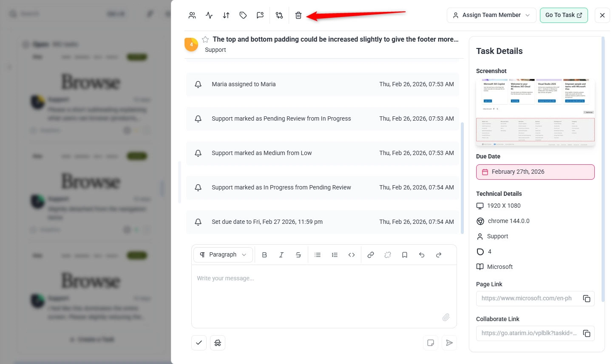Viewport: 616px width, 364px height.
Task: Click the flag icon in toolbar
Action: pos(260,15)
